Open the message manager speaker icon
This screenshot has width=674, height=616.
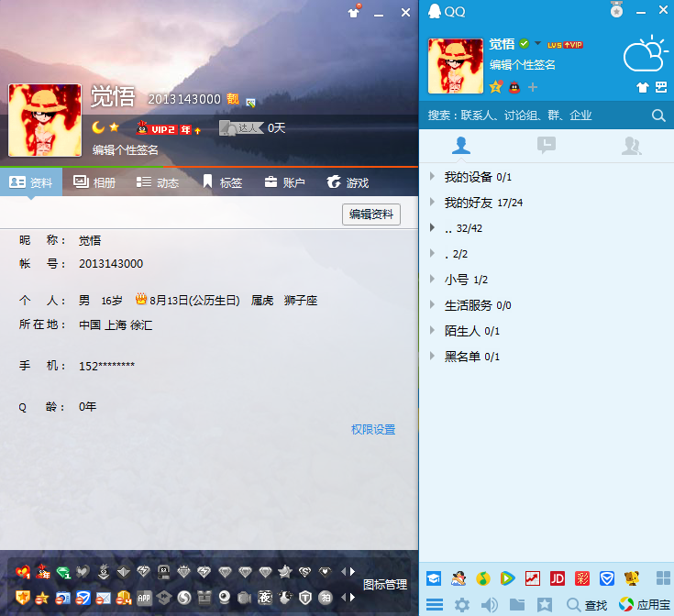(x=489, y=605)
